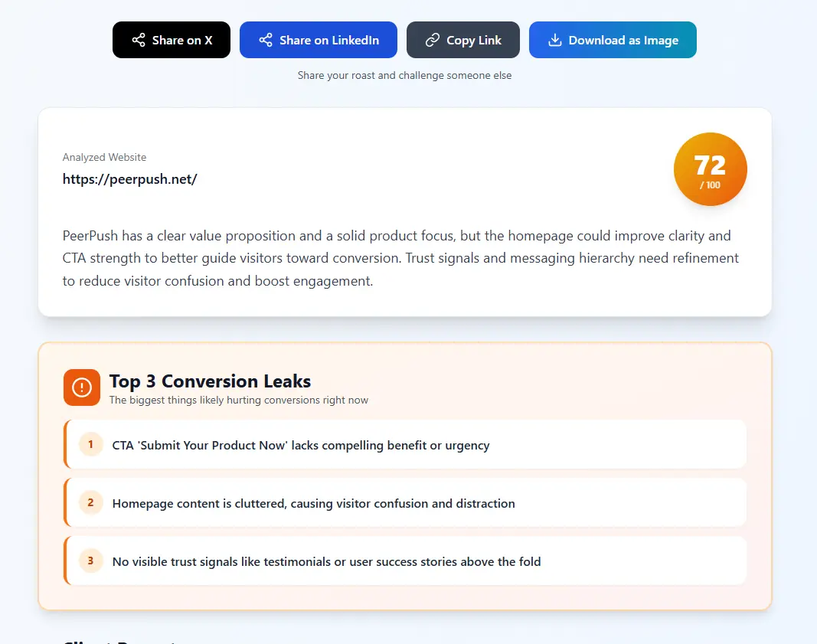Click the number 2 badge in leaks list
Viewport: 817px width, 644px height.
click(90, 503)
